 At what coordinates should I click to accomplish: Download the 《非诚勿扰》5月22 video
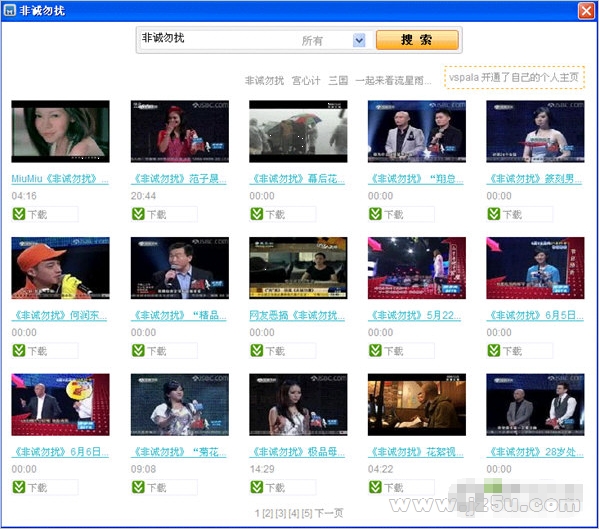401,351
